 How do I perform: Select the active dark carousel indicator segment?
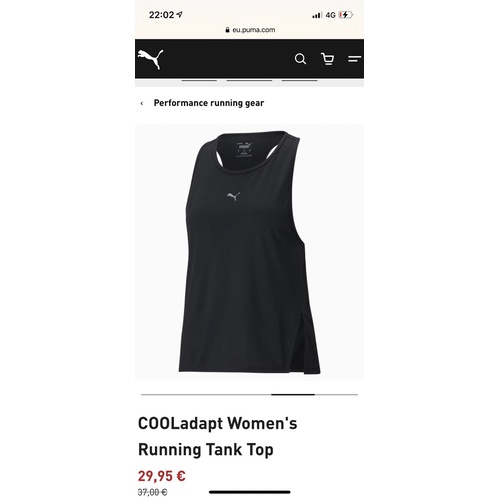(293, 395)
